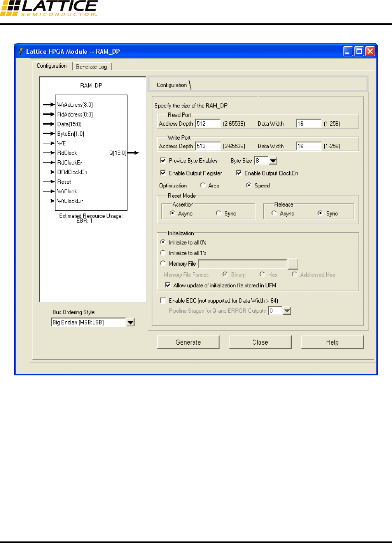Open the memory file browse button
Viewport: 392px width, 543px height.
(293, 264)
